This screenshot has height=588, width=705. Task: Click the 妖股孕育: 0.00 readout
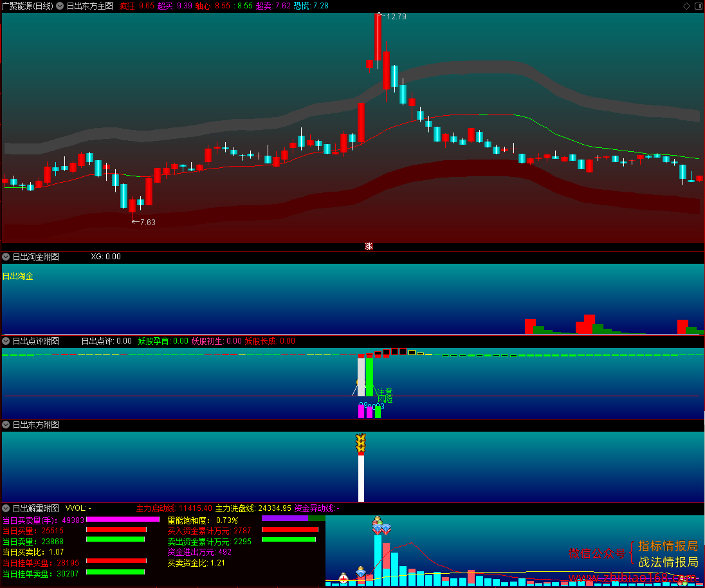tap(163, 341)
